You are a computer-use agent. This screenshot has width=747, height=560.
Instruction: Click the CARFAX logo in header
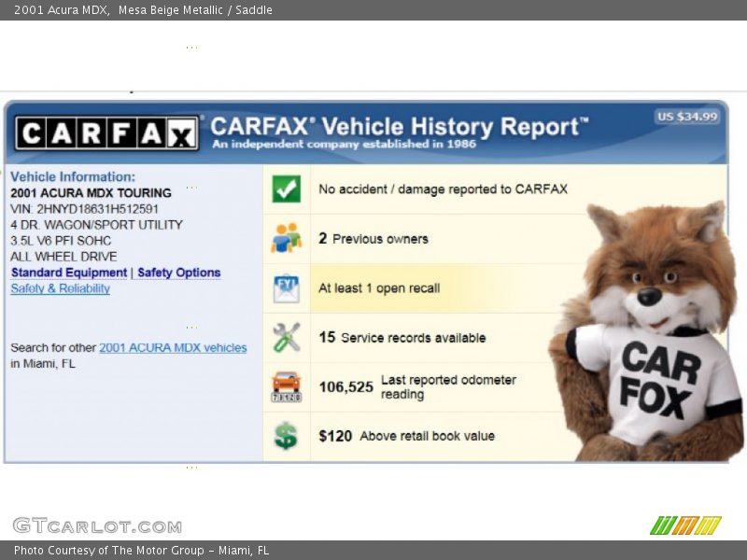[106, 134]
